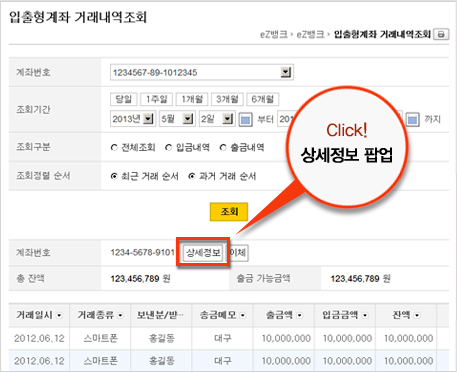Open the 5월 month dropdown
Viewport: 457px width, 372px height.
[x=177, y=119]
